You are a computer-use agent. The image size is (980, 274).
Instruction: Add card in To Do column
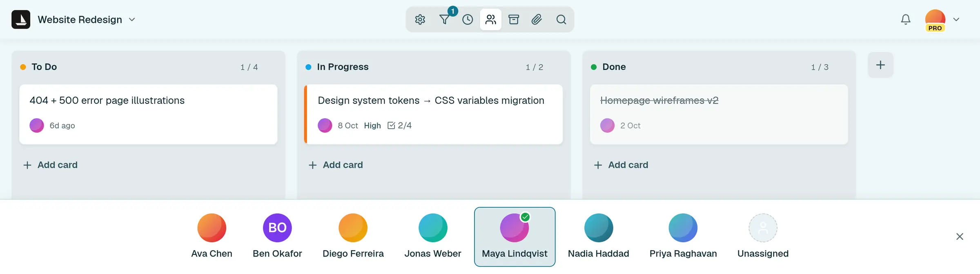point(50,165)
